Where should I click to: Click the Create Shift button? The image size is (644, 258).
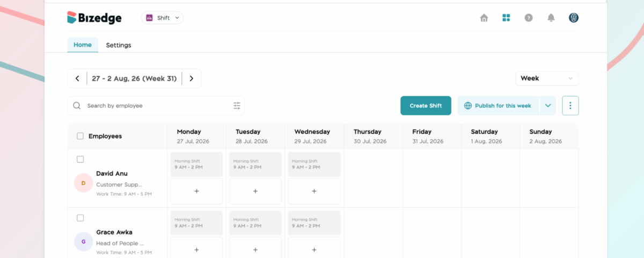click(426, 106)
